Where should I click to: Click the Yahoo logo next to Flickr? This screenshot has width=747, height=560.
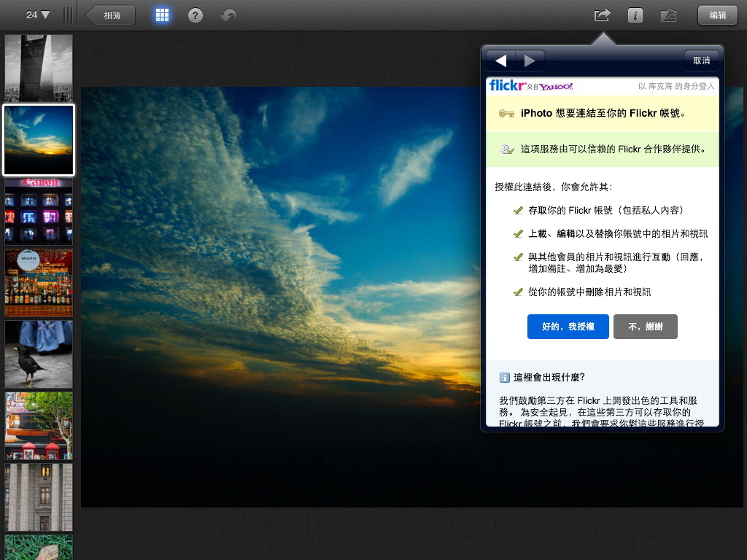pos(557,85)
